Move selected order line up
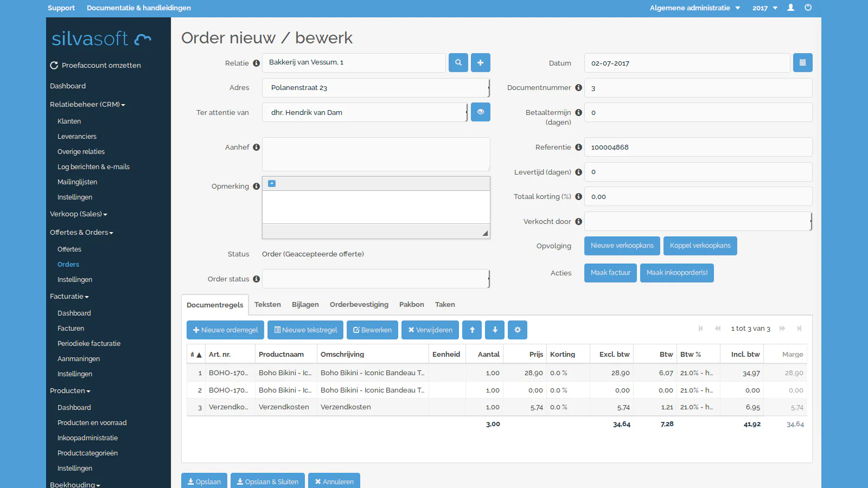This screenshot has height=488, width=868. (473, 330)
